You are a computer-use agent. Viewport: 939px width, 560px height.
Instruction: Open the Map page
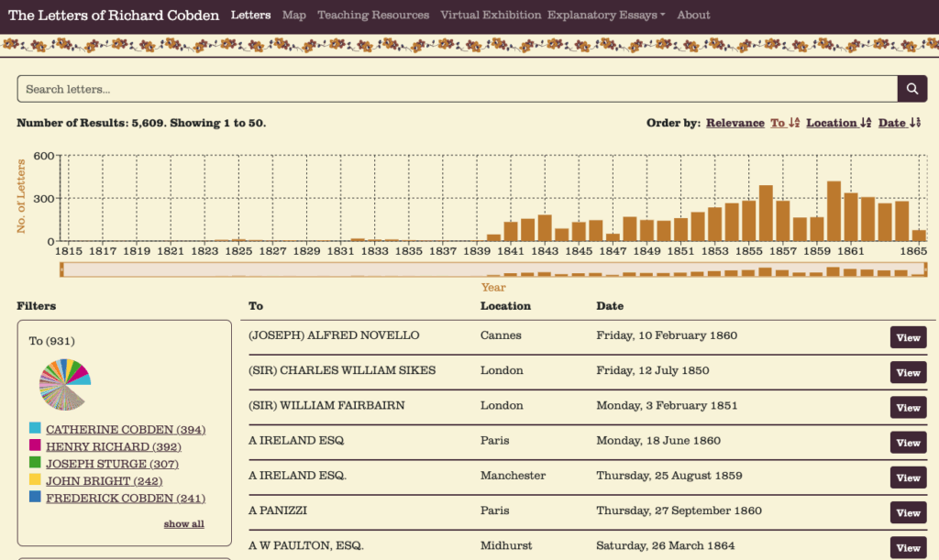click(294, 15)
